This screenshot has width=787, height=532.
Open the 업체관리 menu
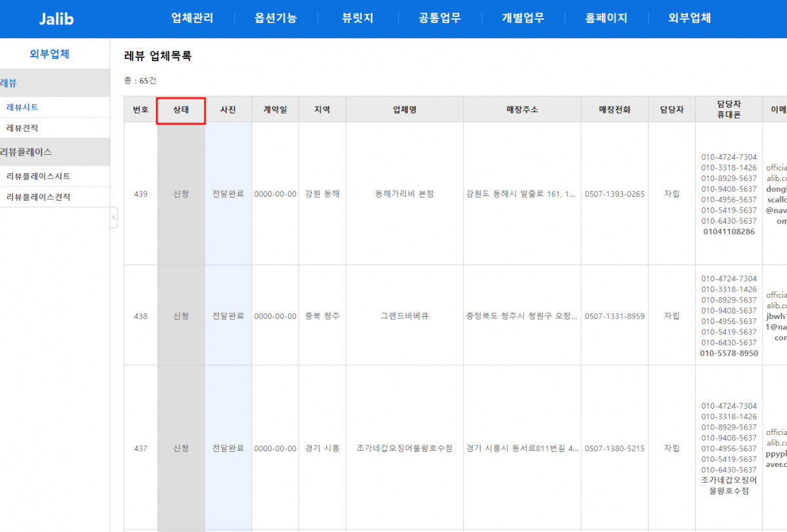(x=192, y=18)
